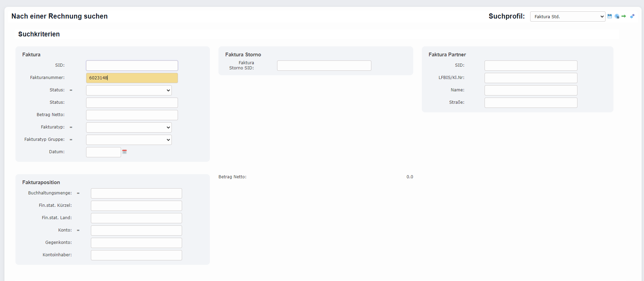The width and height of the screenshot is (644, 281).
Task: Focus the Straße input field
Action: [x=530, y=103]
